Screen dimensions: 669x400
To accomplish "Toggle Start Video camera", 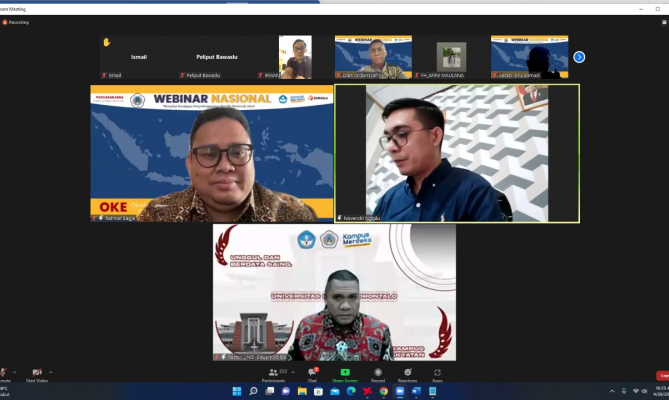I will click(37, 374).
